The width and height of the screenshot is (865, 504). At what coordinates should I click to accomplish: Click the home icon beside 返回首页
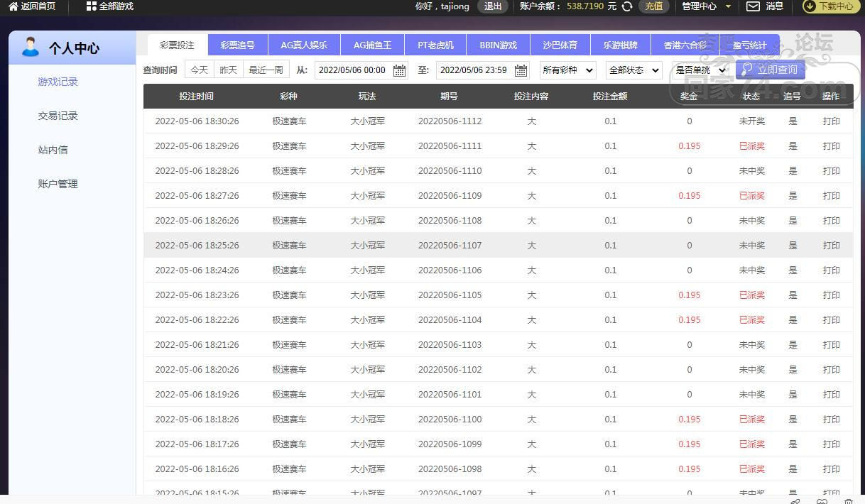click(13, 6)
